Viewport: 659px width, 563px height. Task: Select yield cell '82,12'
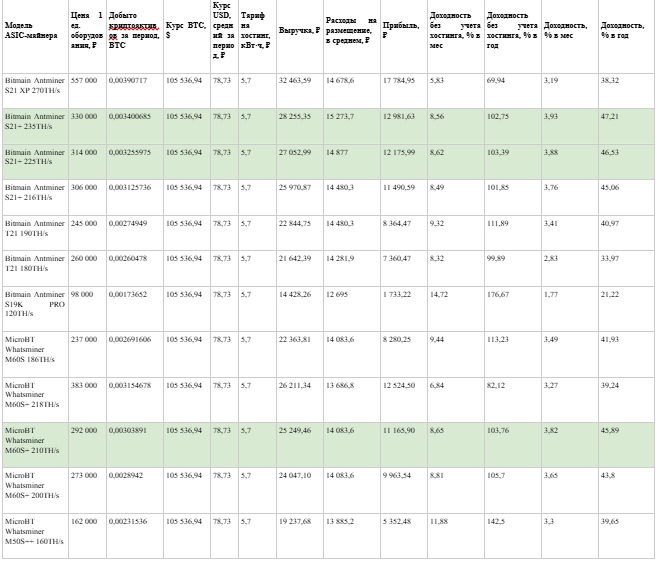(x=513, y=400)
